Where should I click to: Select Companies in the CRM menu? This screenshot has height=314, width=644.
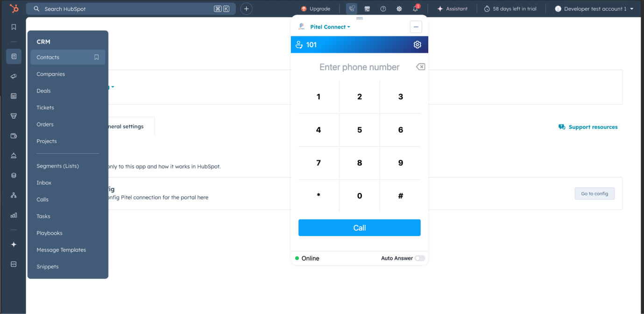(x=50, y=74)
